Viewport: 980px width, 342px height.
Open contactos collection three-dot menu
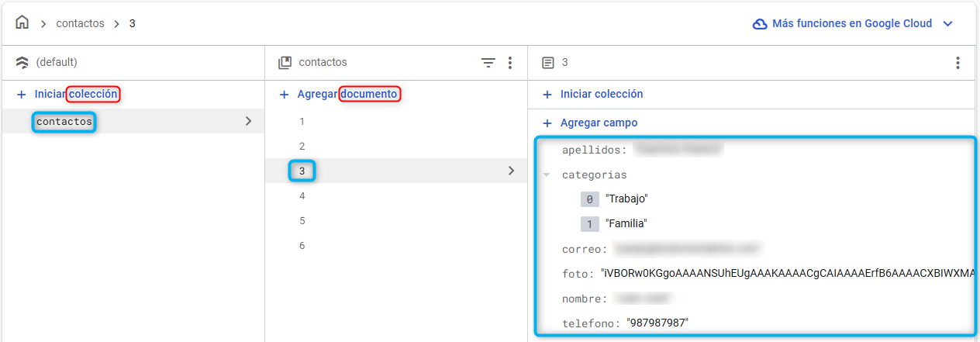point(509,63)
